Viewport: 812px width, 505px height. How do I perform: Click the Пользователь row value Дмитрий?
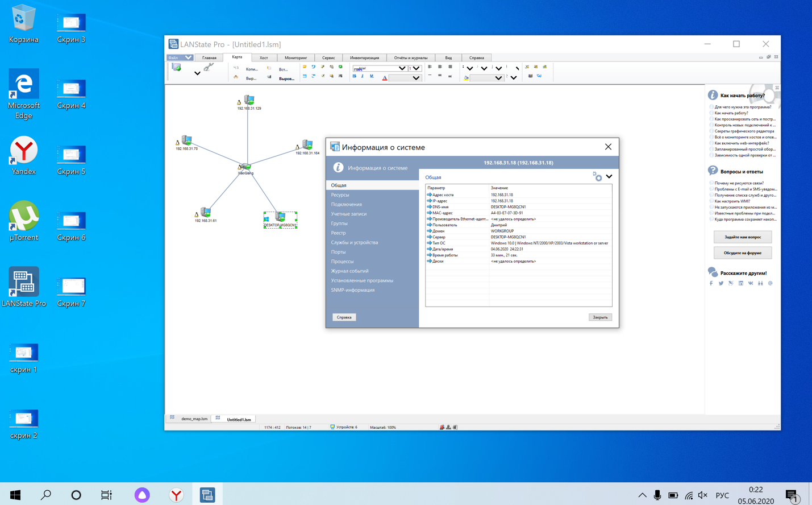pyautogui.click(x=499, y=225)
